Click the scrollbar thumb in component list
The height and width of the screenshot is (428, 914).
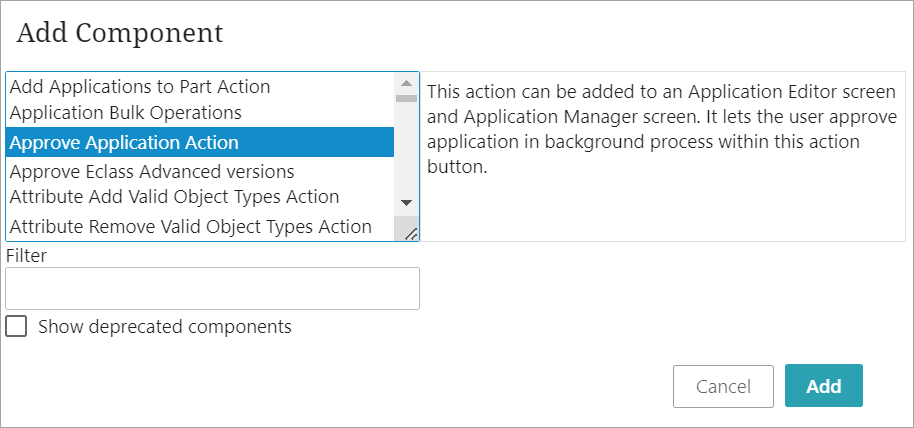pyautogui.click(x=406, y=98)
